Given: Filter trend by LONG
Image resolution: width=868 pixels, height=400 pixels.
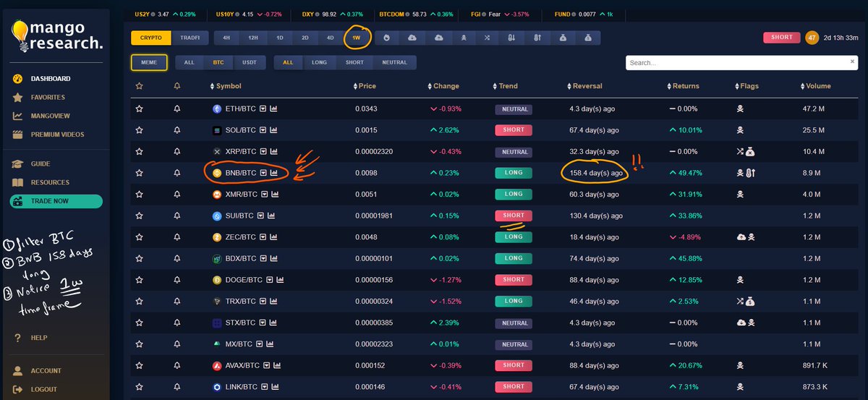Looking at the screenshot, I should [319, 63].
